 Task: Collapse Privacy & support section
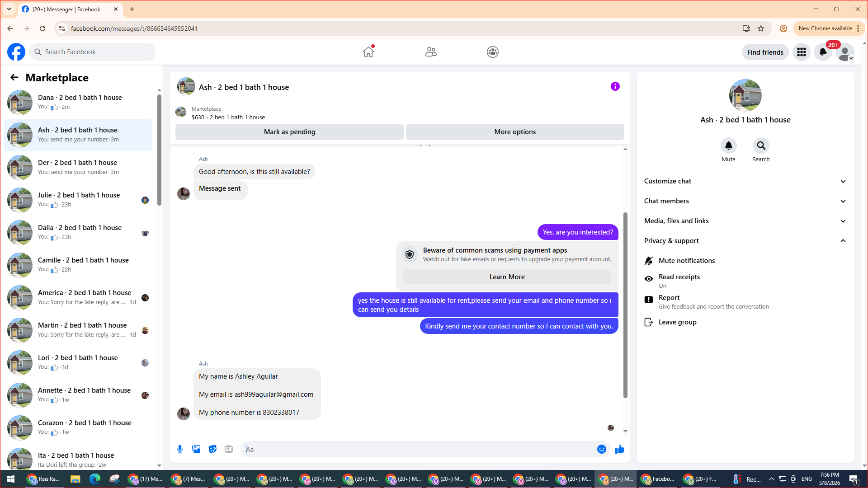(745, 241)
